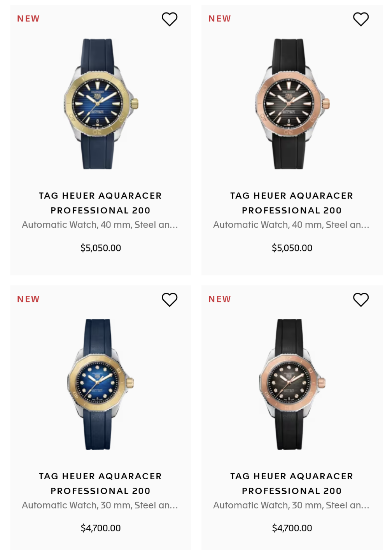Screen dimensions: 392x550
Task: Click the NEW badge on the black 30 mm card
Action: [220, 299]
